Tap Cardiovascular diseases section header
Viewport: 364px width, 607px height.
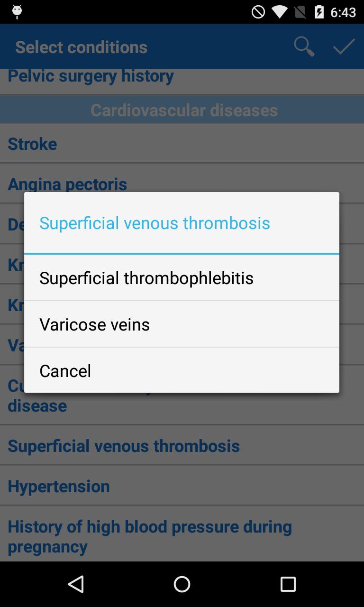coord(184,110)
